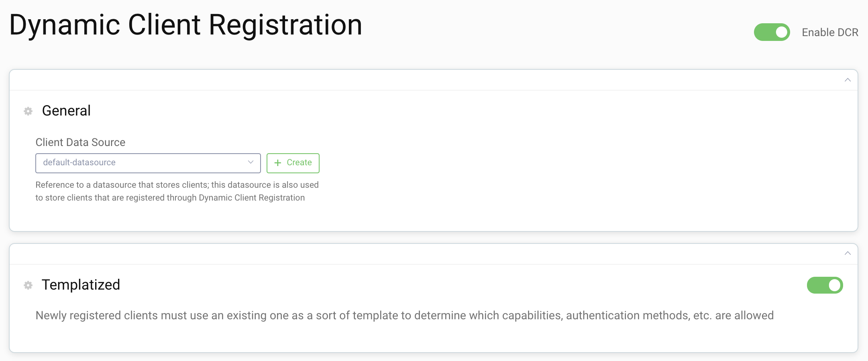This screenshot has height=361, width=868.
Task: Select the default-datasource text in the combo box
Action: point(79,162)
